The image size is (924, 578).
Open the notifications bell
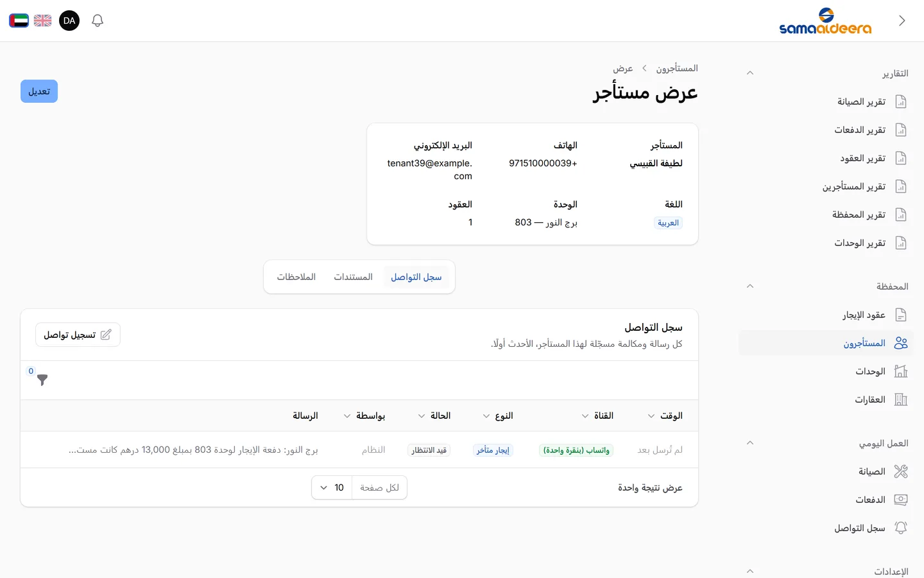98,21
